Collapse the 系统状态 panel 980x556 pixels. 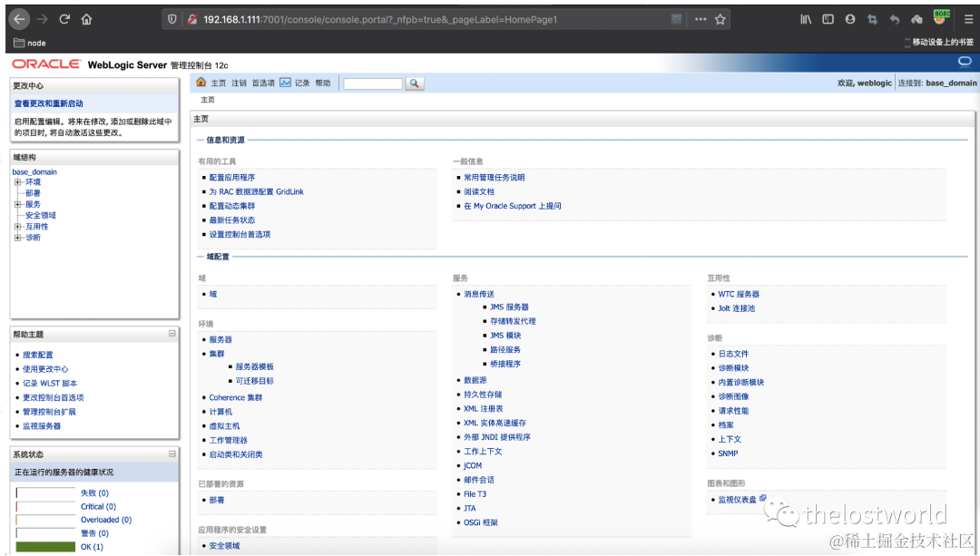tap(171, 454)
